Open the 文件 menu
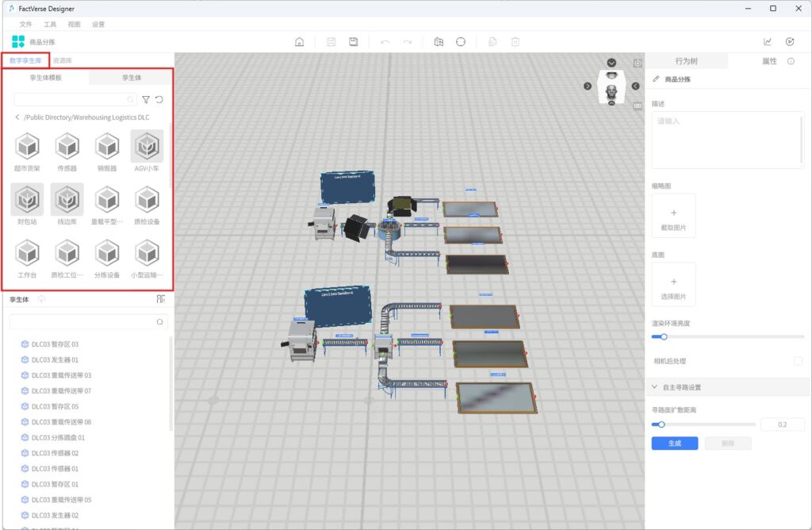 [25, 25]
